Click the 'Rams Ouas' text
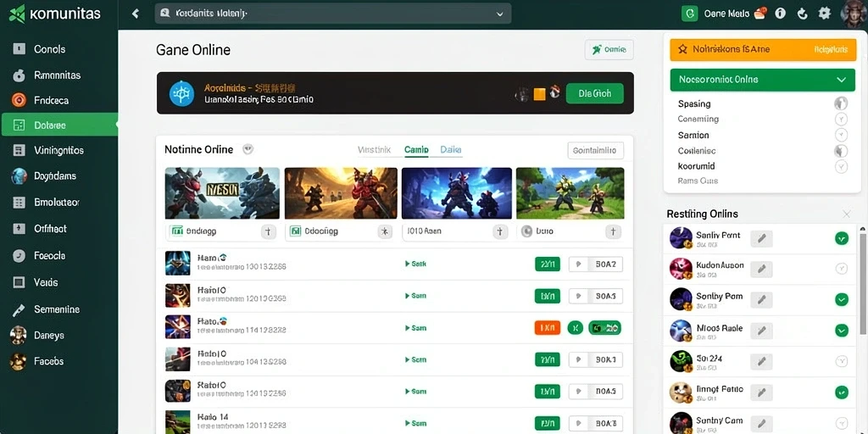 [698, 181]
